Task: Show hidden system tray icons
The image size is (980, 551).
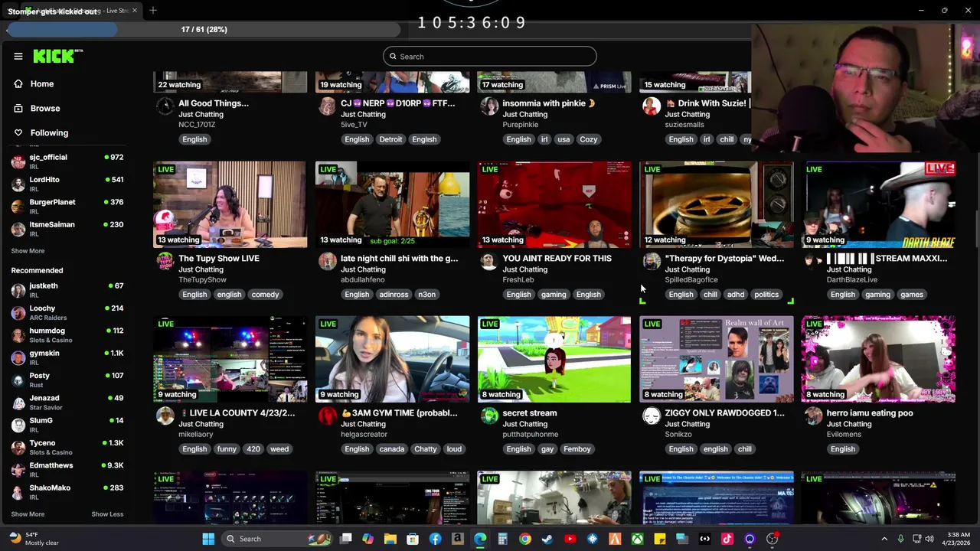Action: click(x=884, y=539)
